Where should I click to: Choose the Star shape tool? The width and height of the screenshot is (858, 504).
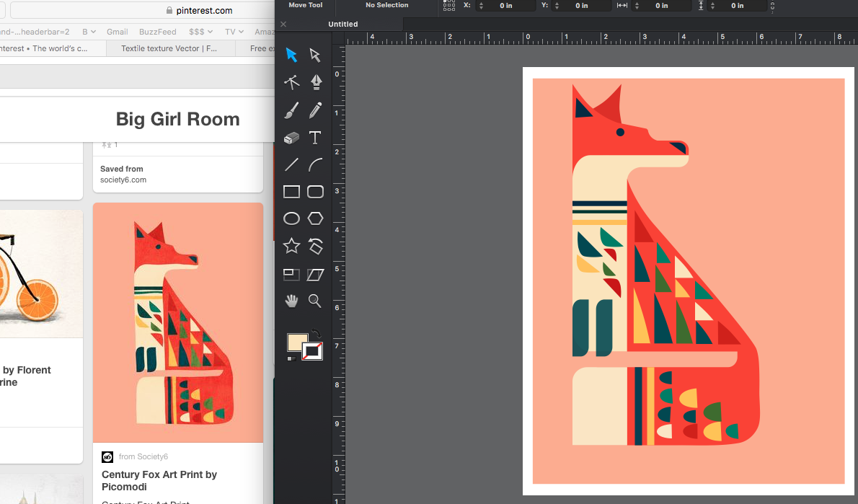click(291, 247)
